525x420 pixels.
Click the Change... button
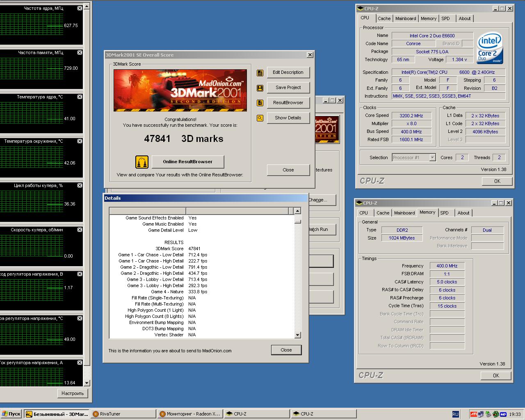[322, 200]
